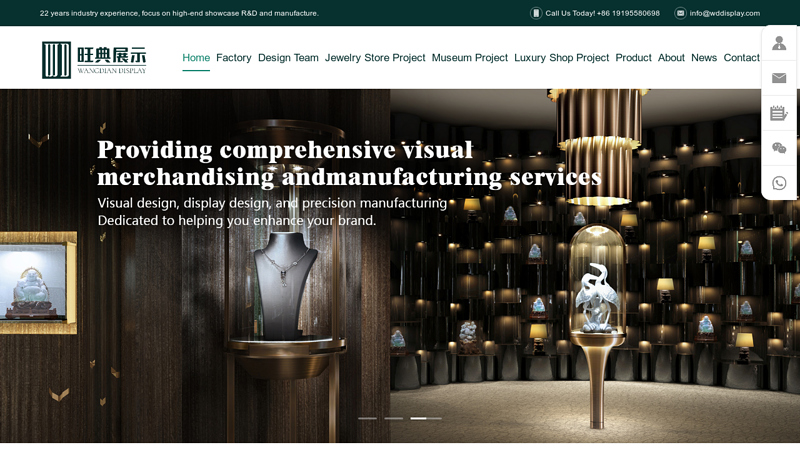
Task: Click the WeChat sidebar icon
Action: coord(779,148)
